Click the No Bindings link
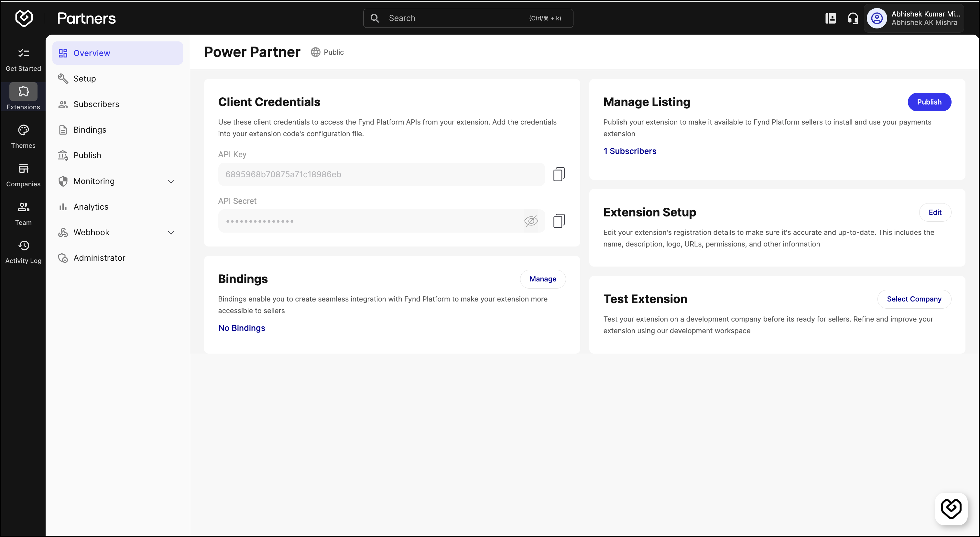 (x=242, y=328)
